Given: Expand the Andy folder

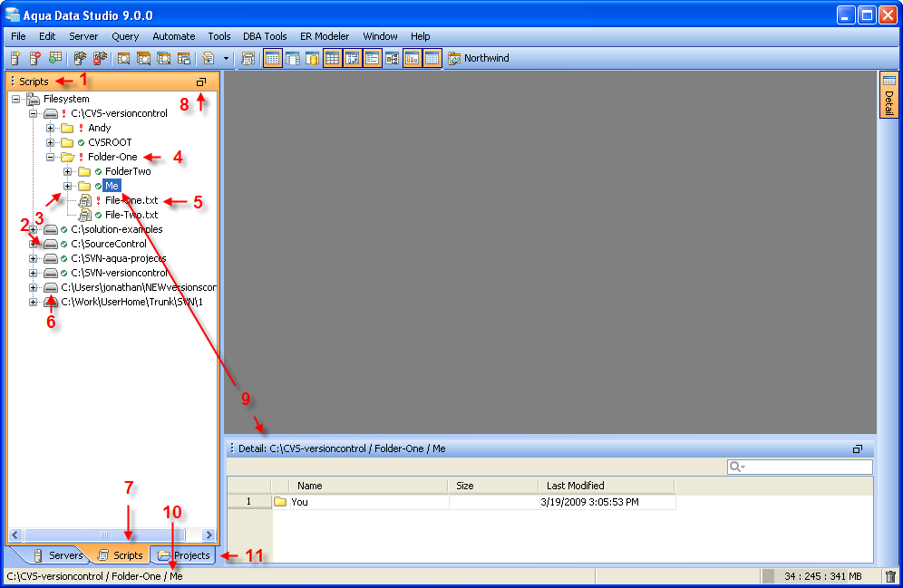Looking at the screenshot, I should (50, 128).
